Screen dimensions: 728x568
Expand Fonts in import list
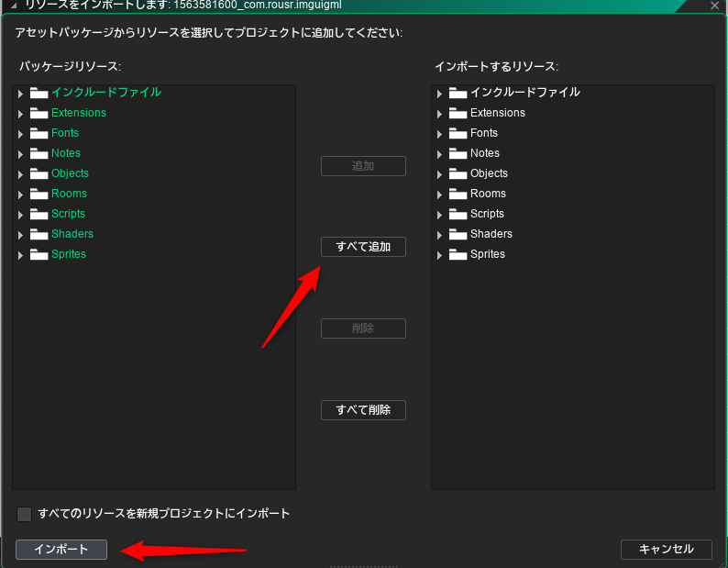click(x=439, y=134)
